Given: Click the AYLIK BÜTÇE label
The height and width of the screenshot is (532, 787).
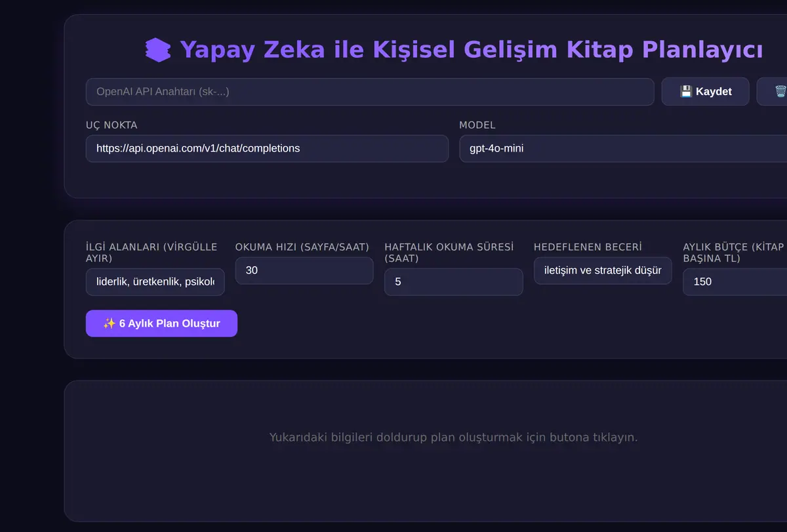Looking at the screenshot, I should click(x=735, y=253).
